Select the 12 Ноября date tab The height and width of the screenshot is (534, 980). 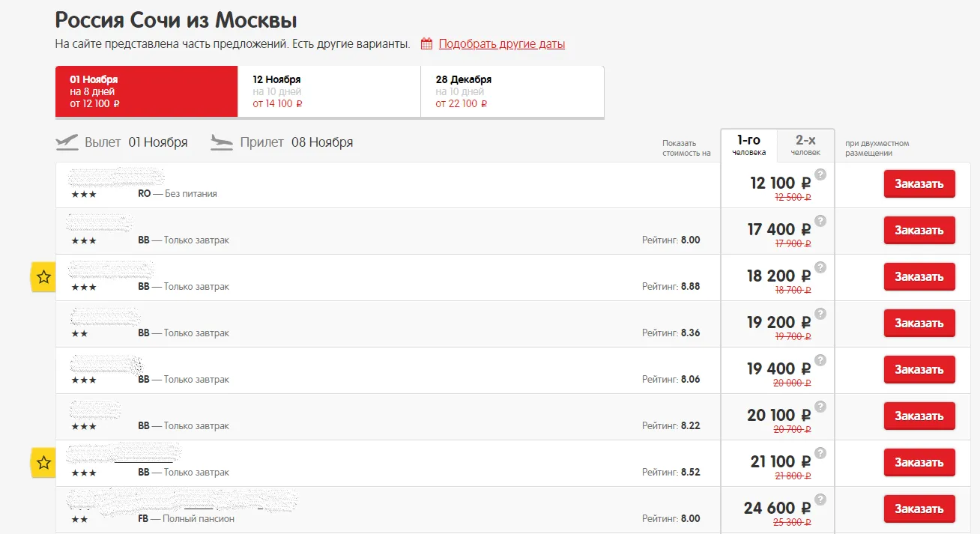pos(329,91)
